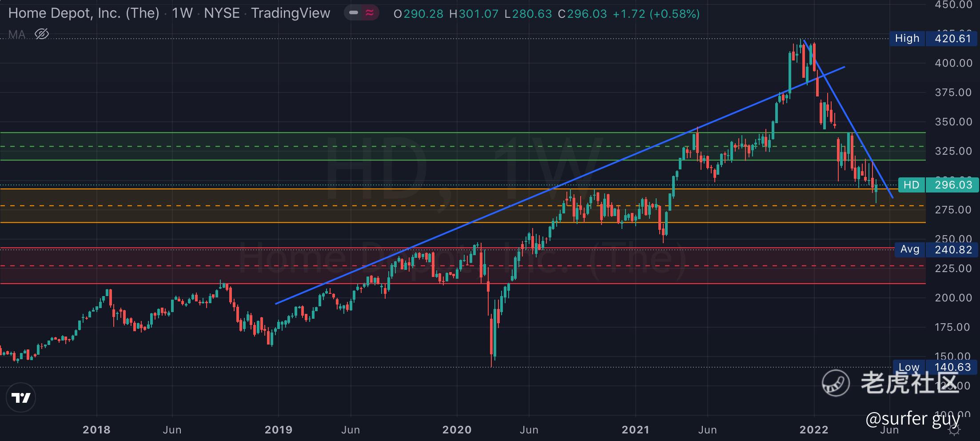The image size is (980, 441).
Task: Click the Home Depot, Inc. (The) symbol title
Action: tap(84, 13)
